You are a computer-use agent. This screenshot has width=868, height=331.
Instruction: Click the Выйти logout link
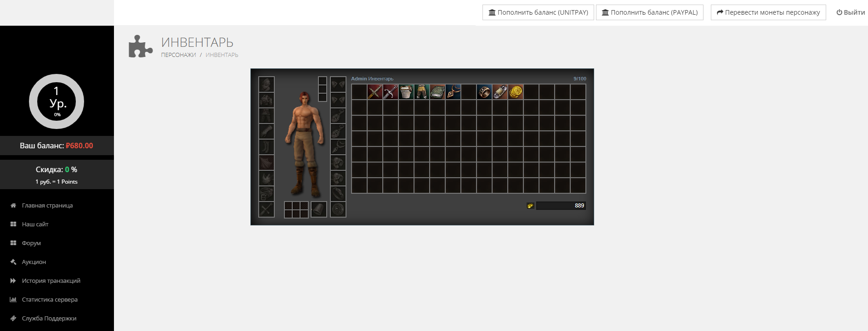point(851,12)
